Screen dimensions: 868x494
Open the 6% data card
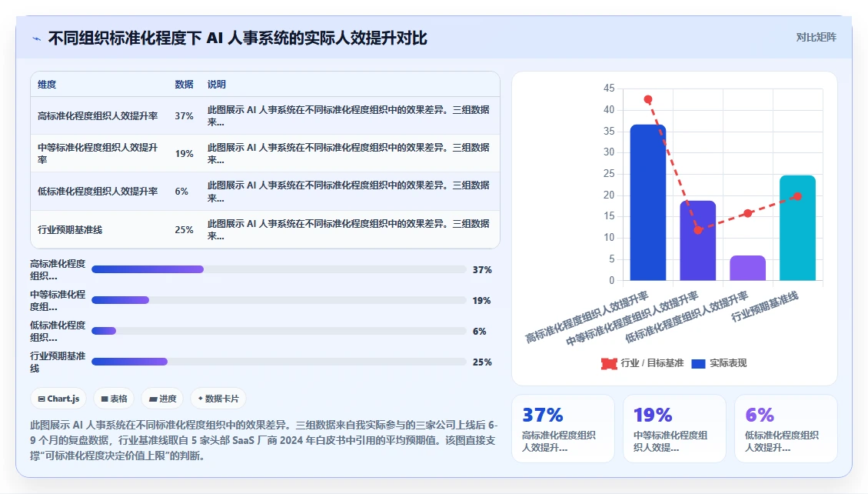tap(786, 429)
